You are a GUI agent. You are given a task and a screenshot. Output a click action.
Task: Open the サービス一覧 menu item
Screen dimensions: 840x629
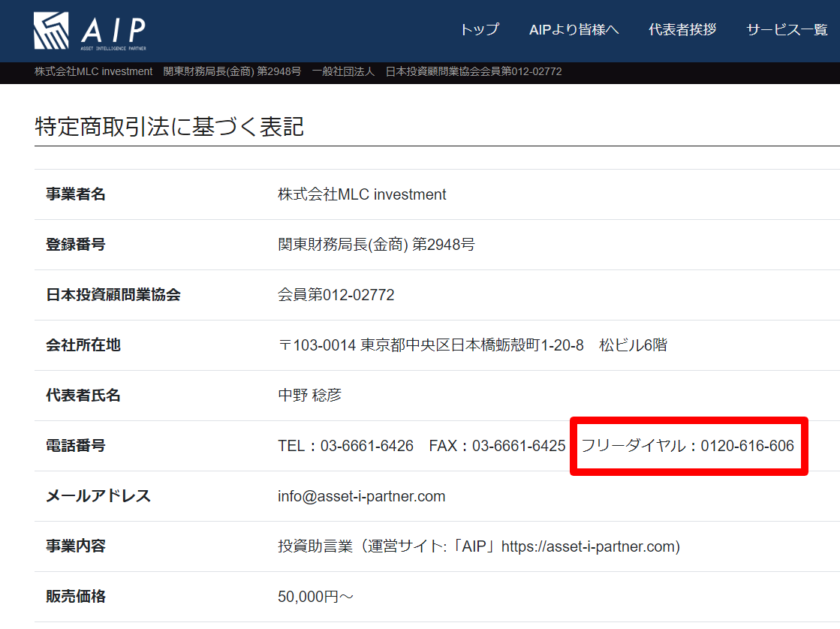pos(787,29)
